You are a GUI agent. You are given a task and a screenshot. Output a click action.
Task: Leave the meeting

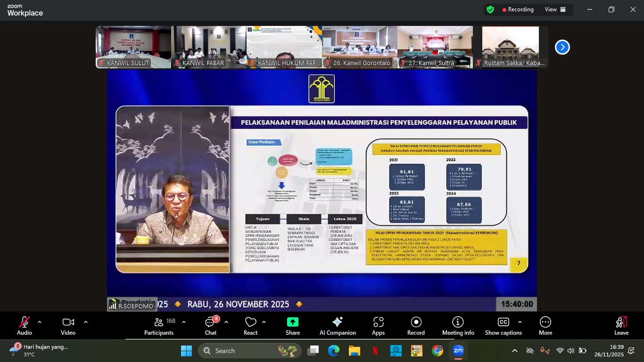[x=621, y=325]
